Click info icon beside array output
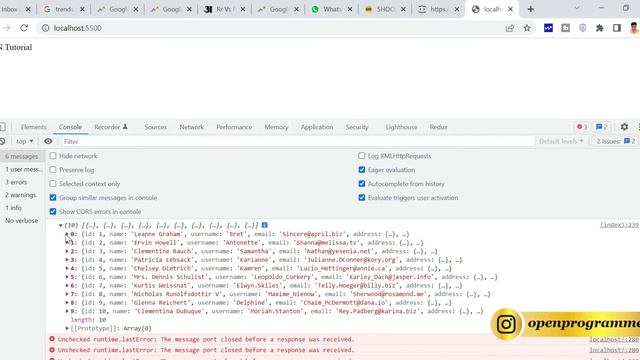The image size is (640, 360). pyautogui.click(x=264, y=225)
